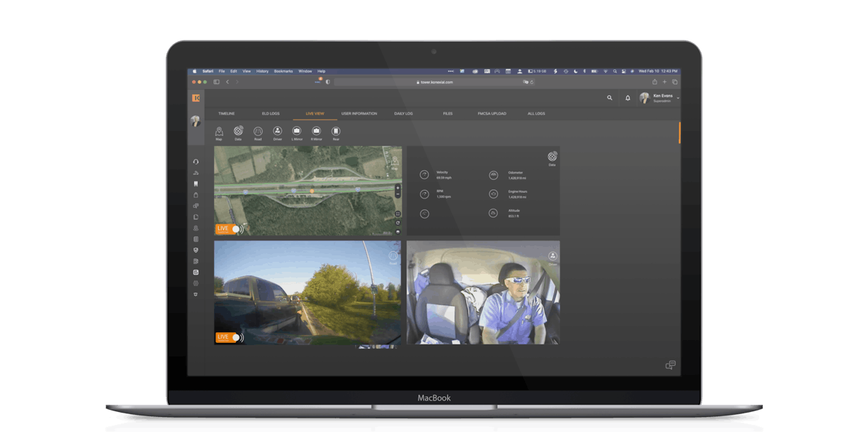Click the RPM gauge icon
This screenshot has width=868, height=434.
425,194
